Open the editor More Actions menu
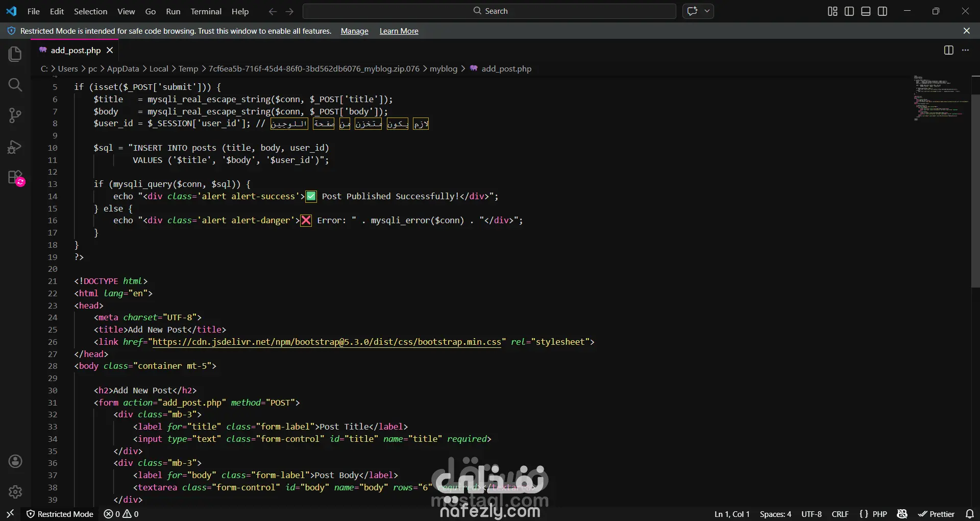The image size is (980, 521). pyautogui.click(x=965, y=50)
